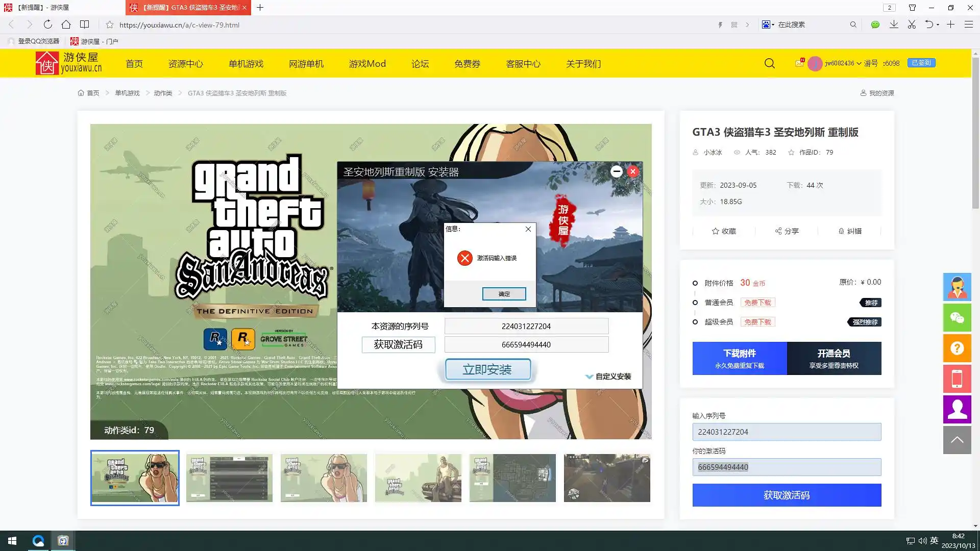Open the mail notification envelope icon
This screenshot has height=551, width=980.
799,63
